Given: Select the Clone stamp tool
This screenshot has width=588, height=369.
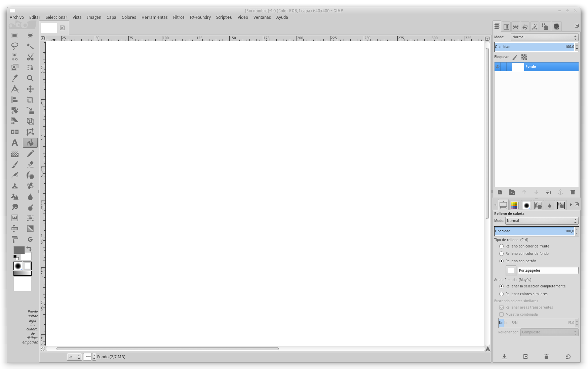Looking at the screenshot, I should 15,186.
